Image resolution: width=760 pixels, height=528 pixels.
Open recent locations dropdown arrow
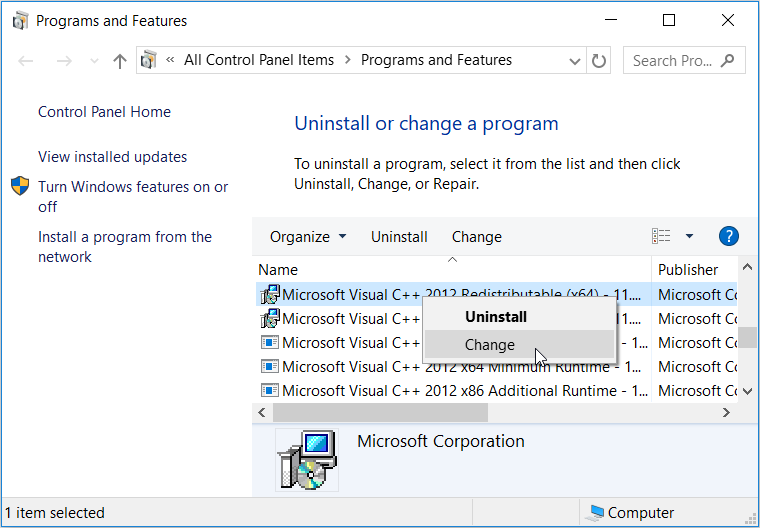coord(93,61)
